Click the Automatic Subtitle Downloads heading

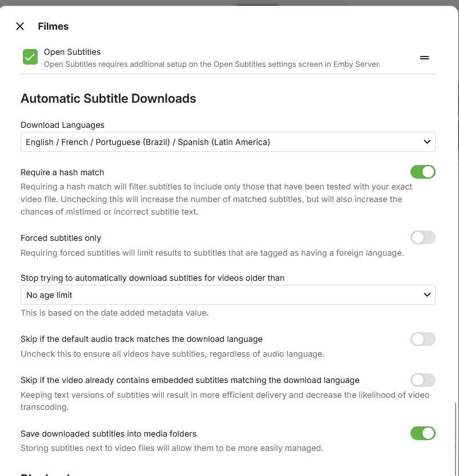(x=108, y=99)
